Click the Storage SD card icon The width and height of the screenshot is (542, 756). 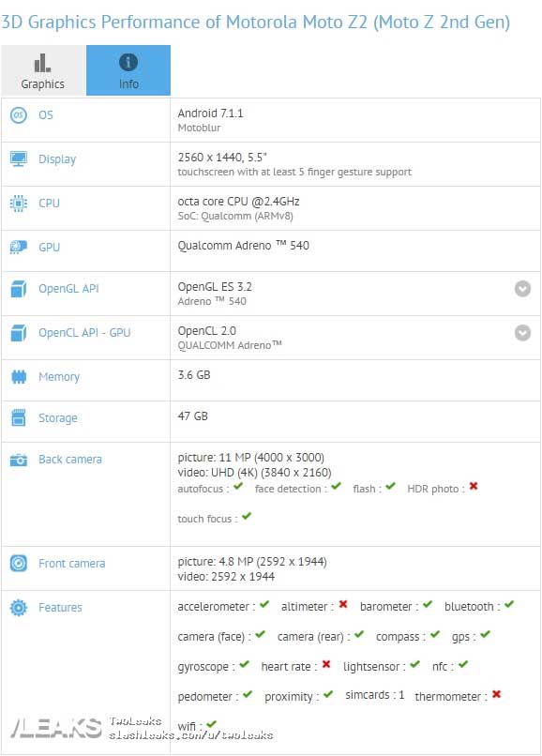click(19, 418)
